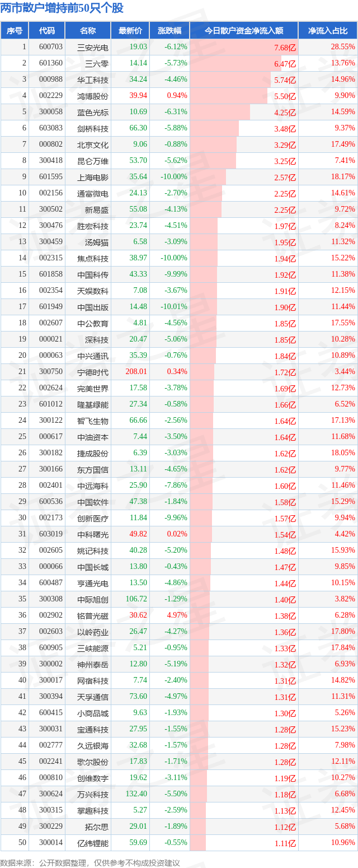Click 鸿博股份 price 39.94

[x=138, y=96]
